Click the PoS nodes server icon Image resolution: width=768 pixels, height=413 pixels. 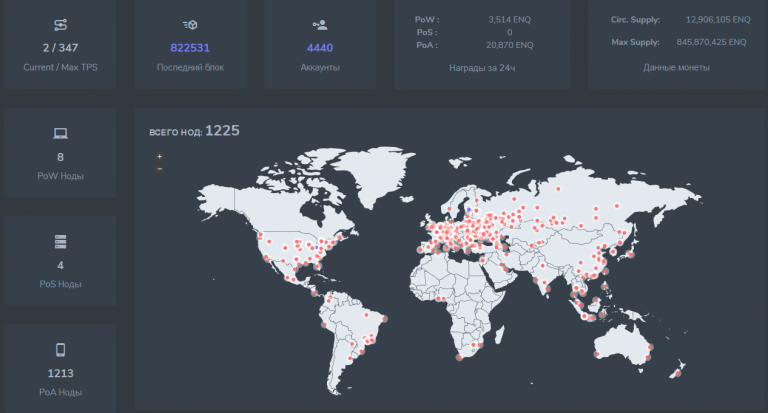61,242
